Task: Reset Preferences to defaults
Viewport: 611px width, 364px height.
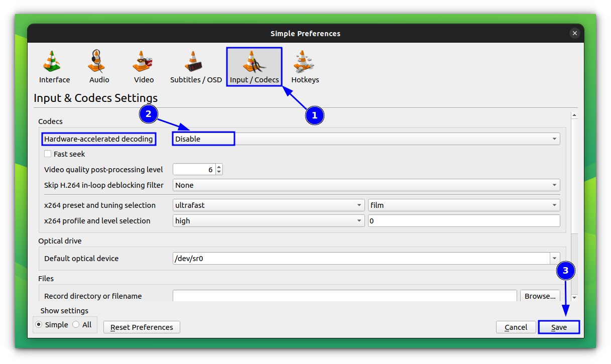Action: [x=141, y=327]
